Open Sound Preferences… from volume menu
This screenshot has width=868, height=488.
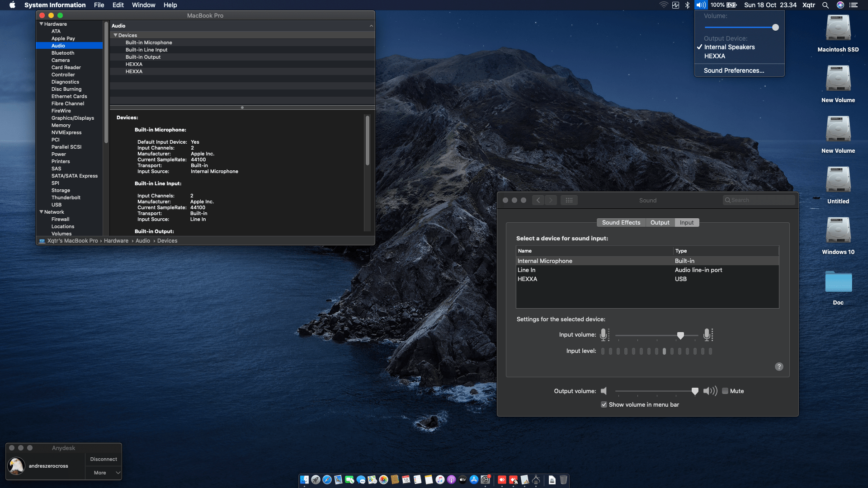[x=740, y=70]
